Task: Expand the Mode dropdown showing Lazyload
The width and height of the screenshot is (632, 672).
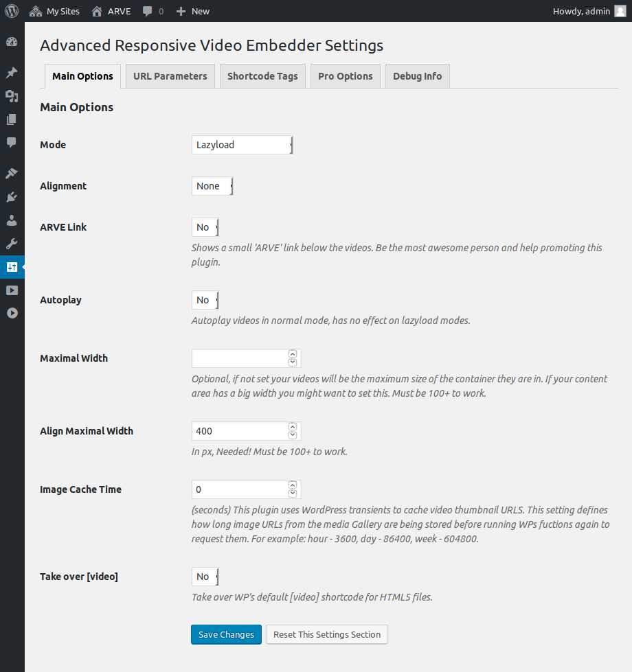Action: pyautogui.click(x=242, y=145)
